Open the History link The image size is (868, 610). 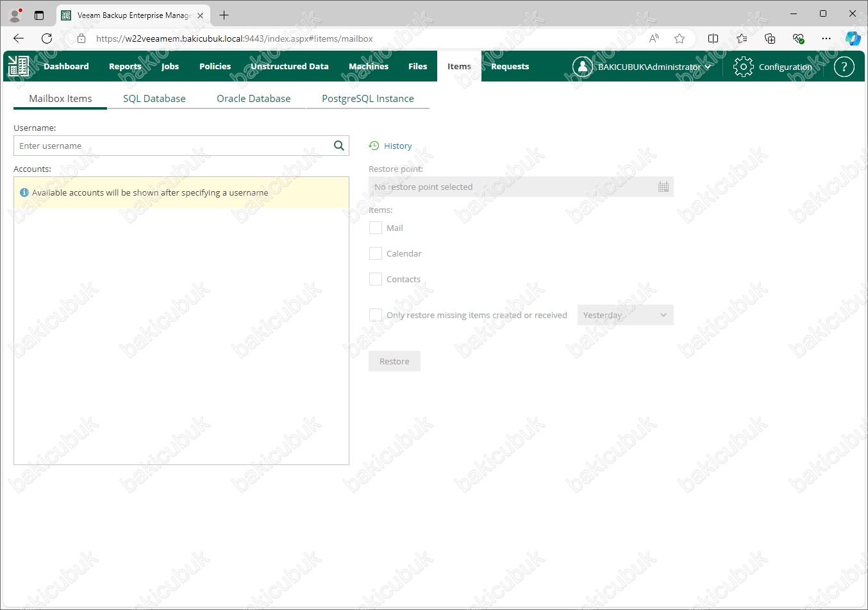pyautogui.click(x=398, y=146)
